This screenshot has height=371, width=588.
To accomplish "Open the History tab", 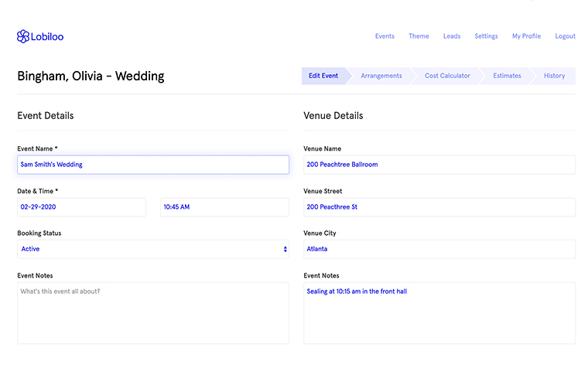I will pyautogui.click(x=554, y=76).
